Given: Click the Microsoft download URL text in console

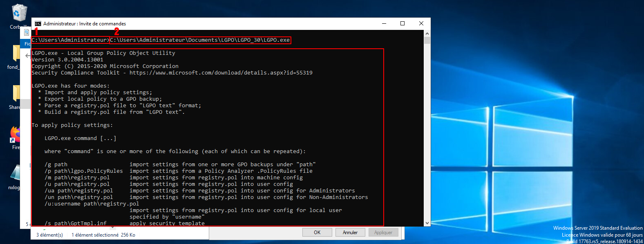Looking at the screenshot, I should pyautogui.click(x=221, y=73).
